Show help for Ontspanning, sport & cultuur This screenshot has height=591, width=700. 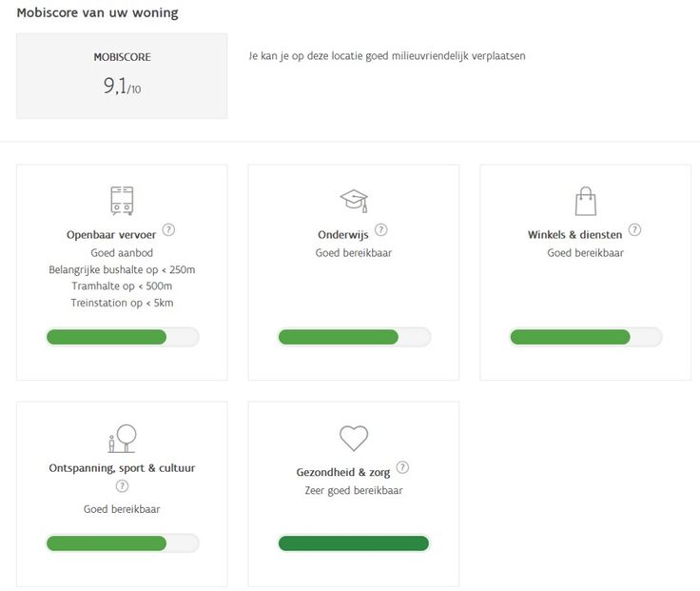(122, 486)
